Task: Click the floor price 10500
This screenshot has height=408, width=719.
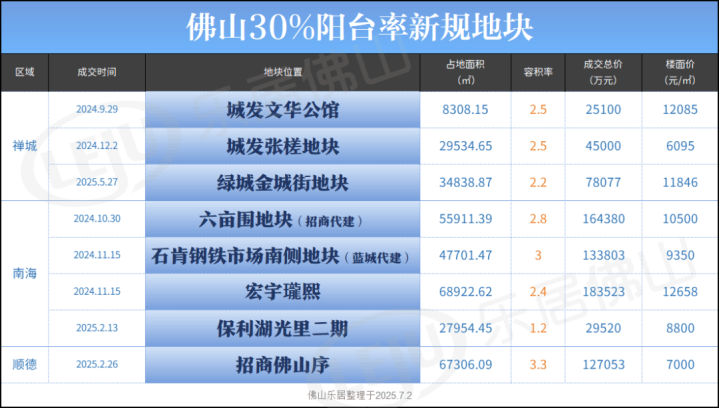Action: (680, 219)
